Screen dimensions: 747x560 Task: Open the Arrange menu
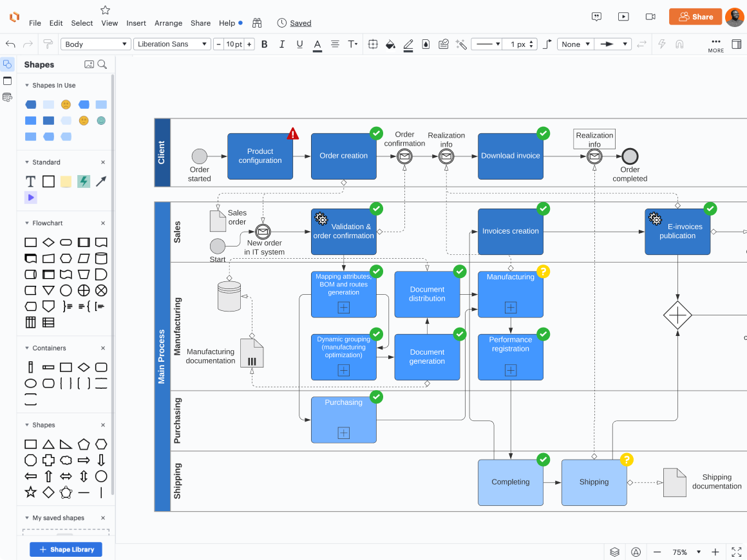(x=168, y=23)
